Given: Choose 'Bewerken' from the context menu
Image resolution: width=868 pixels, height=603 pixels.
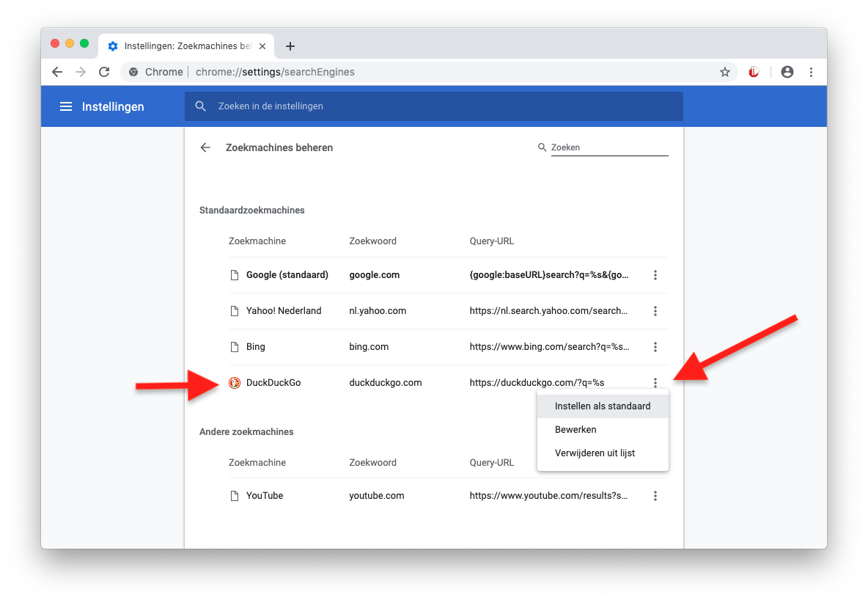Looking at the screenshot, I should [575, 430].
